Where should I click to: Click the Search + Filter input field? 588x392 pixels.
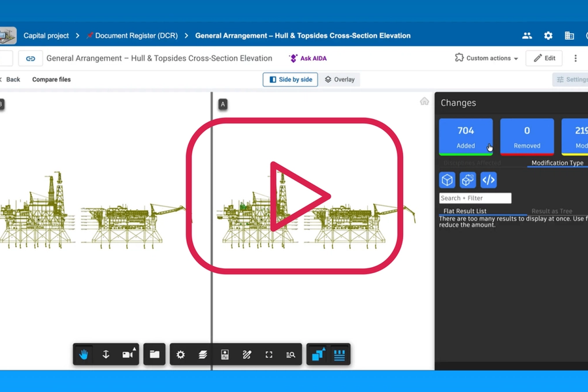(475, 198)
